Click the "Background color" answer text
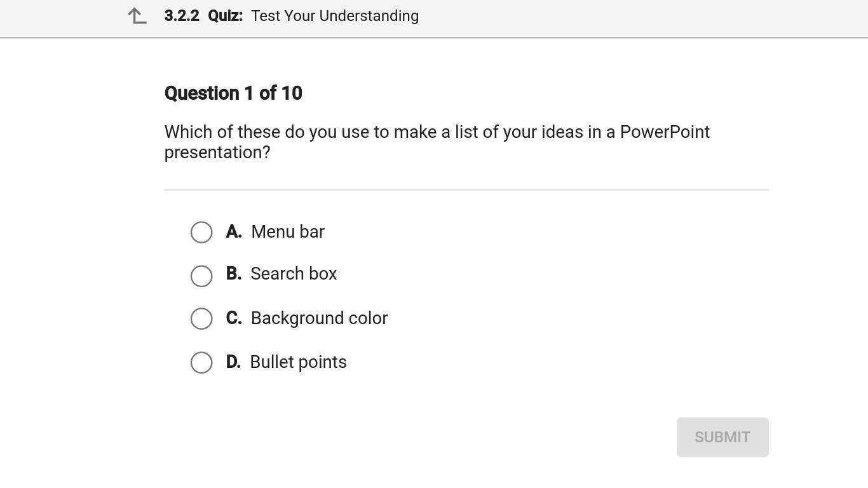 point(319,318)
